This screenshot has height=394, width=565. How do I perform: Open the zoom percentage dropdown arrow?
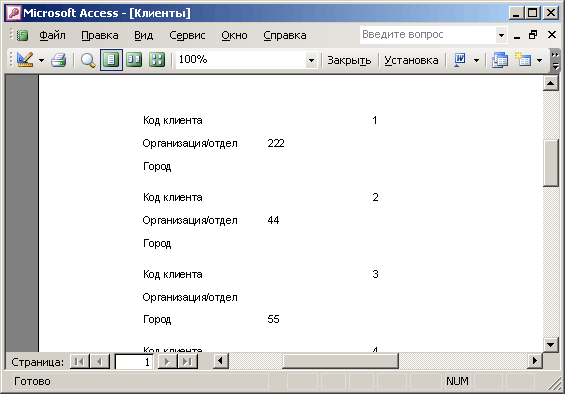(311, 60)
